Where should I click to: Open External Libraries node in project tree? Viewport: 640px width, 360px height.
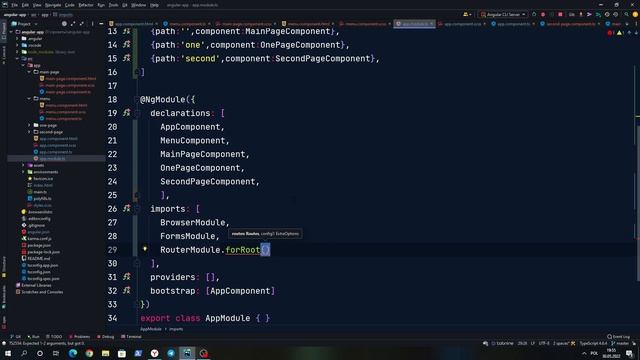coord(36,285)
